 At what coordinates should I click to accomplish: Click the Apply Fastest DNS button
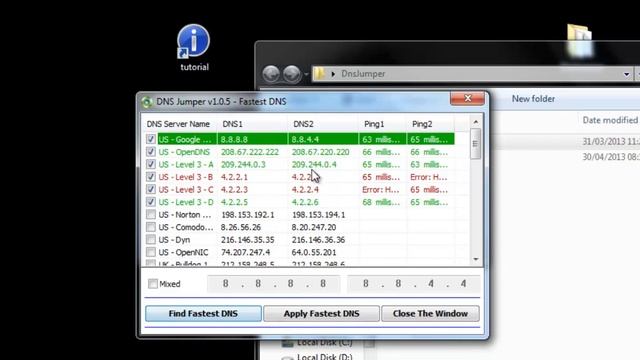click(x=322, y=313)
